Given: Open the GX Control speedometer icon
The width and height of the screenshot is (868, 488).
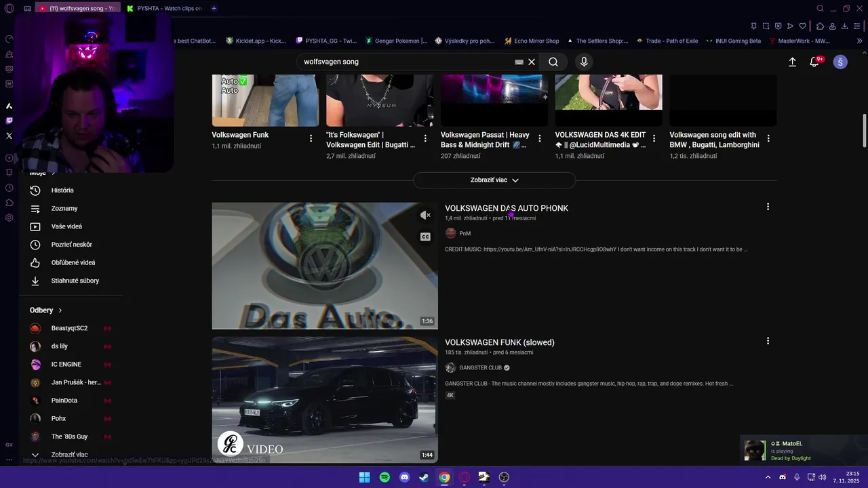Looking at the screenshot, I should (9, 39).
